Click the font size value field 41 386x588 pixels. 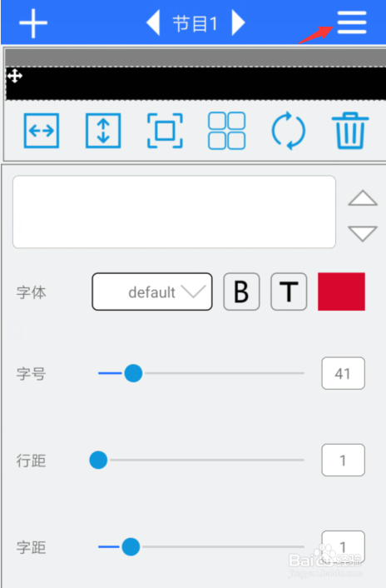(343, 373)
